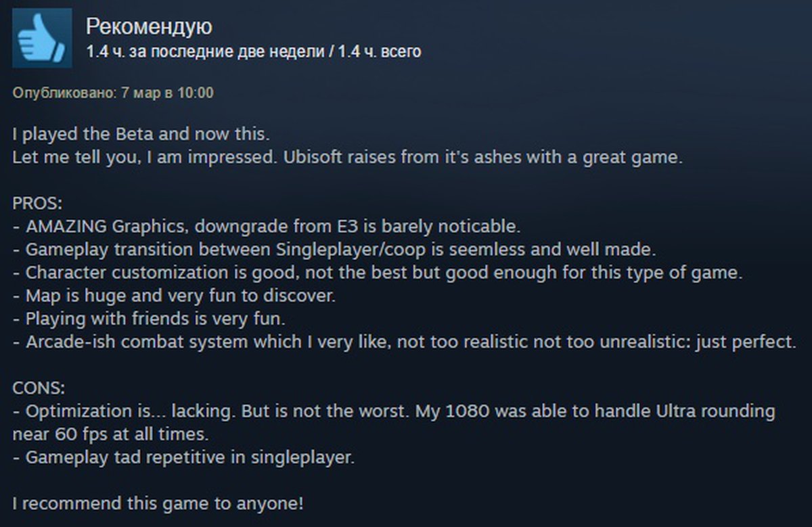Click the "1.4 ч. за последние две недели" playtime text
The height and width of the screenshot is (527, 812).
point(205,52)
